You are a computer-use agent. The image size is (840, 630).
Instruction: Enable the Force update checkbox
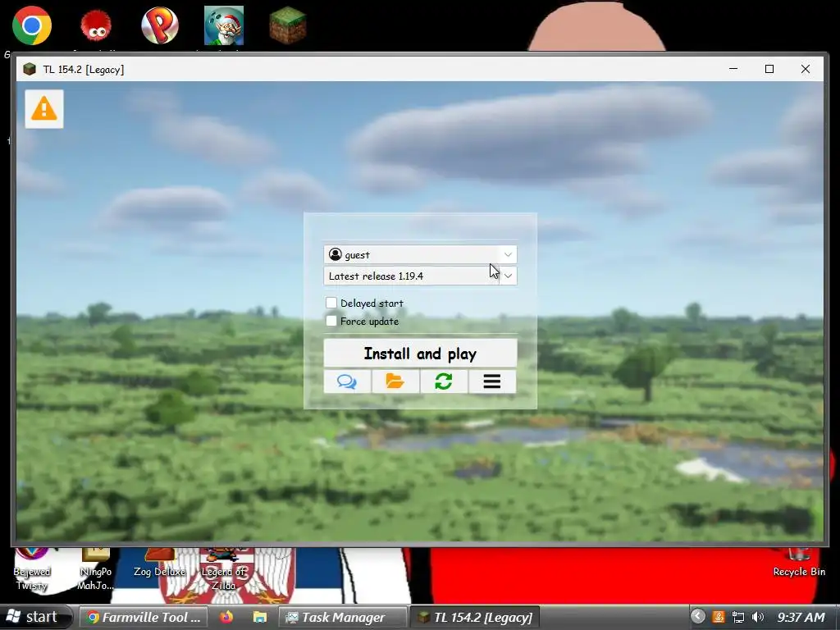coord(331,321)
